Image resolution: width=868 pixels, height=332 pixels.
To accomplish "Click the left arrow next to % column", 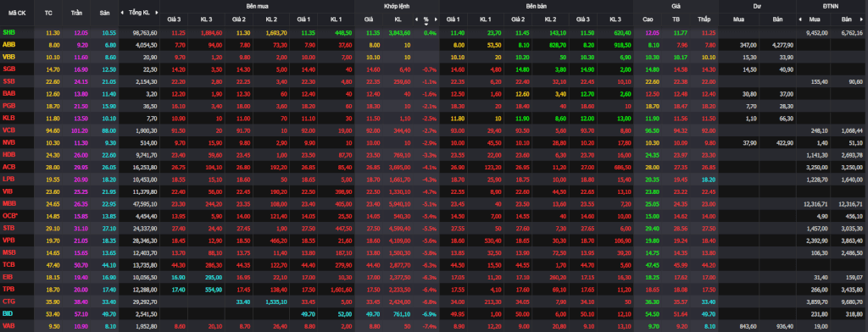I will click(416, 19).
